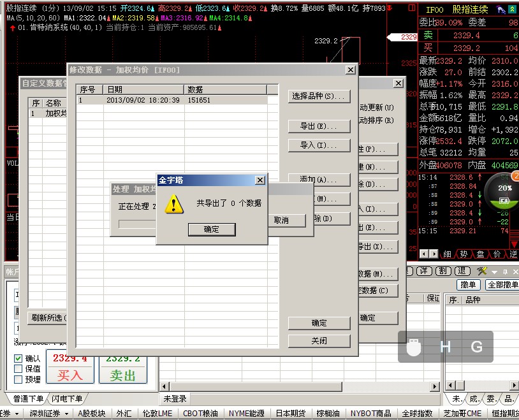
Task: Click the left scroll arrow of bottom scrollbar
Action: tap(164, 386)
